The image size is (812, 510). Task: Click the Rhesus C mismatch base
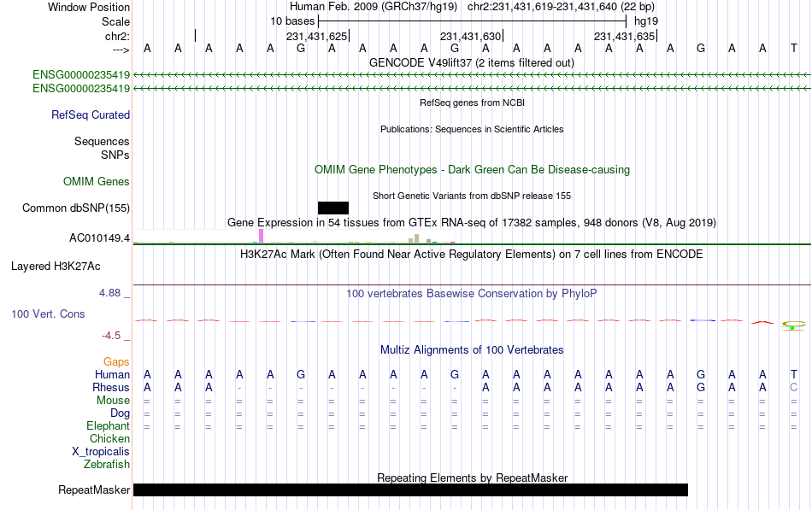pyautogui.click(x=794, y=388)
